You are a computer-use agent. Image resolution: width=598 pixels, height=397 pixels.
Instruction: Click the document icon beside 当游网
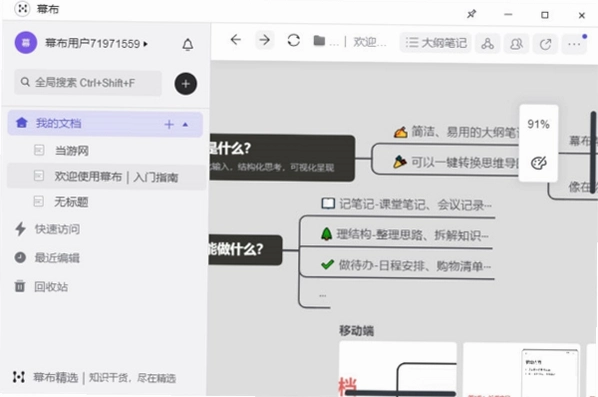39,150
